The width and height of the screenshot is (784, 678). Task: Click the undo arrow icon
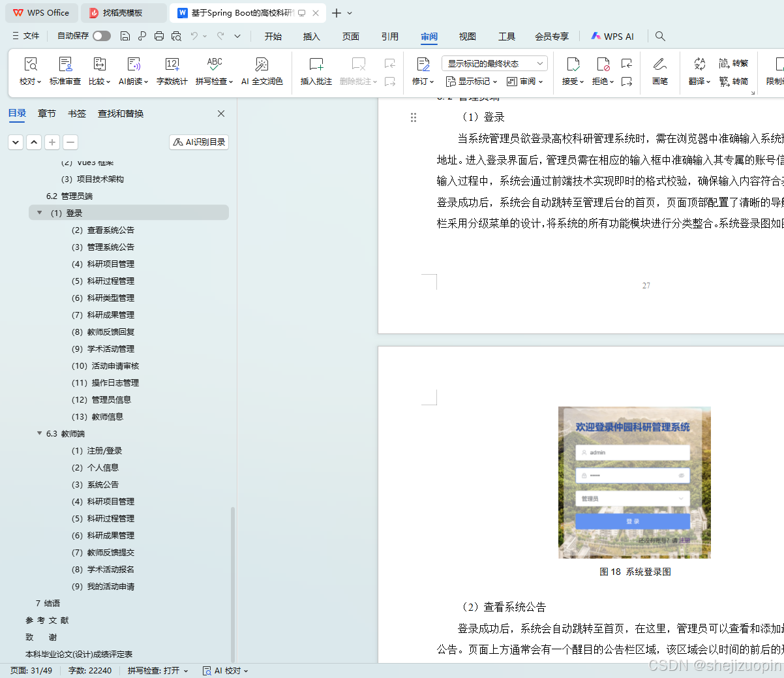point(194,36)
